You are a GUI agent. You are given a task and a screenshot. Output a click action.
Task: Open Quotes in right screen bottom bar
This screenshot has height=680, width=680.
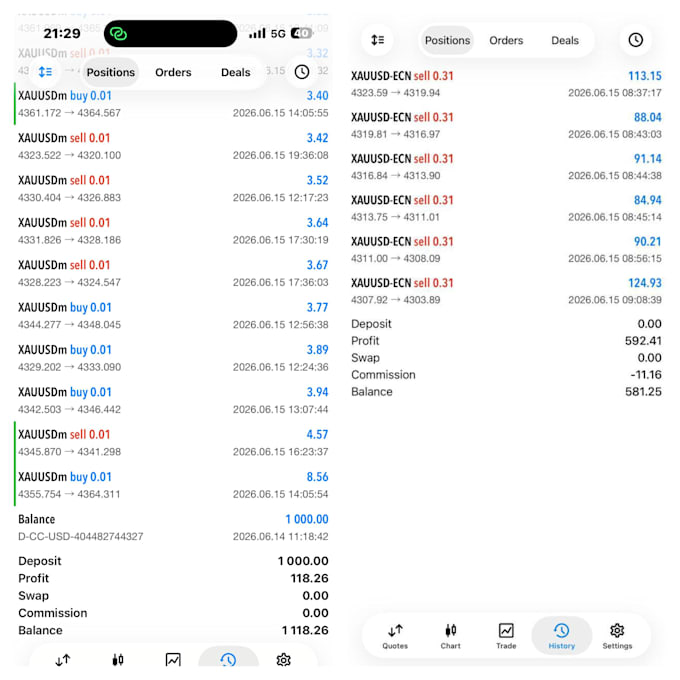pos(395,636)
